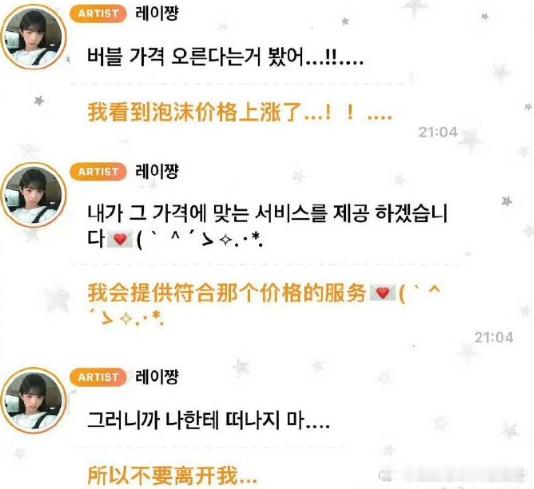Click the ARTIST badge on the third message
Screen dimensions: 534x489
coord(98,377)
